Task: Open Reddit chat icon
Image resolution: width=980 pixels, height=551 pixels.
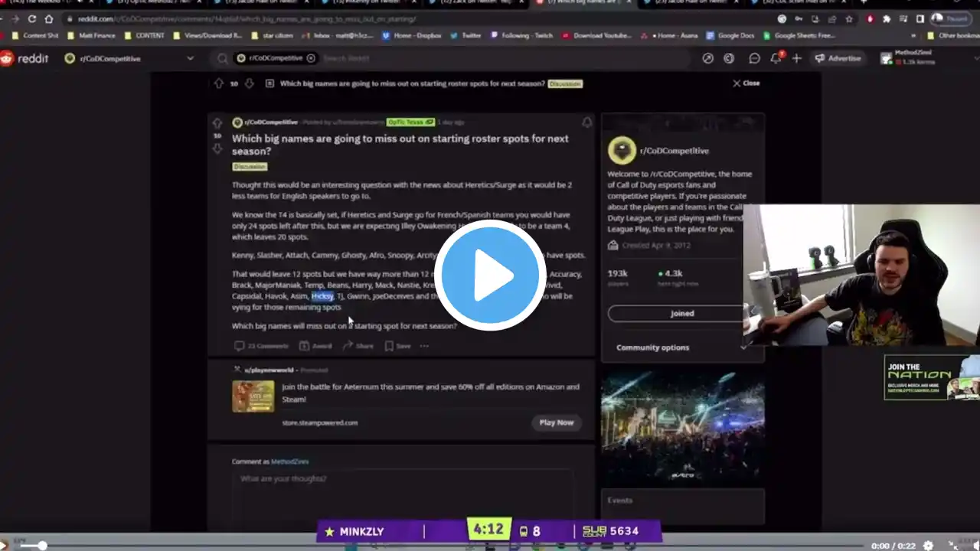Action: coord(754,58)
